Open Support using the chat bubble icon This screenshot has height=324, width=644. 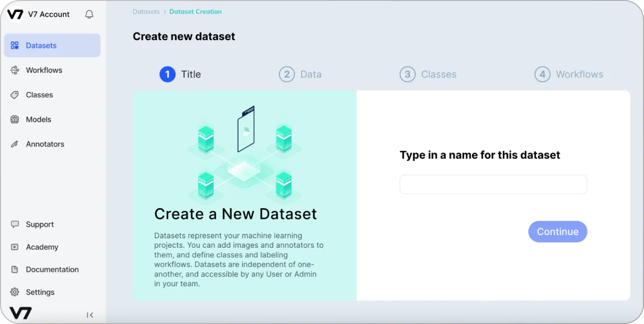(x=14, y=224)
